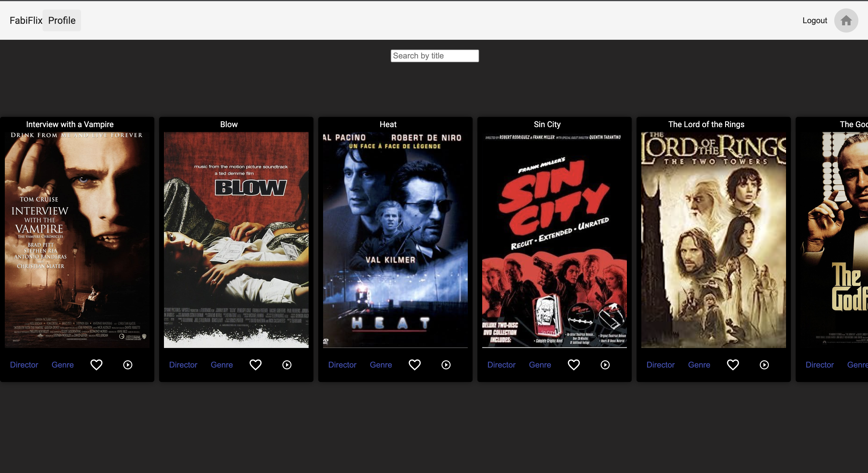The image size is (868, 473).
Task: Play Interview with a Vampire
Action: click(x=128, y=365)
